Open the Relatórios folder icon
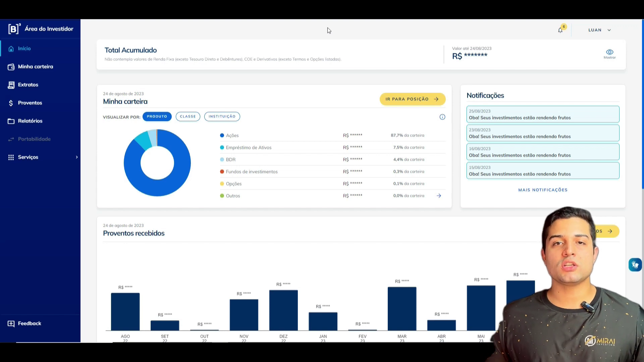Image resolution: width=644 pixels, height=362 pixels. pyautogui.click(x=11, y=121)
